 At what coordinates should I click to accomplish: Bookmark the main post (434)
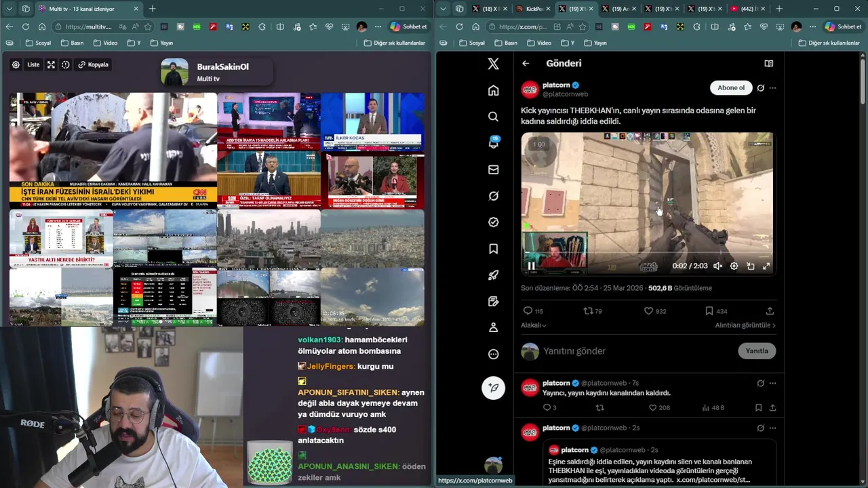(x=709, y=311)
